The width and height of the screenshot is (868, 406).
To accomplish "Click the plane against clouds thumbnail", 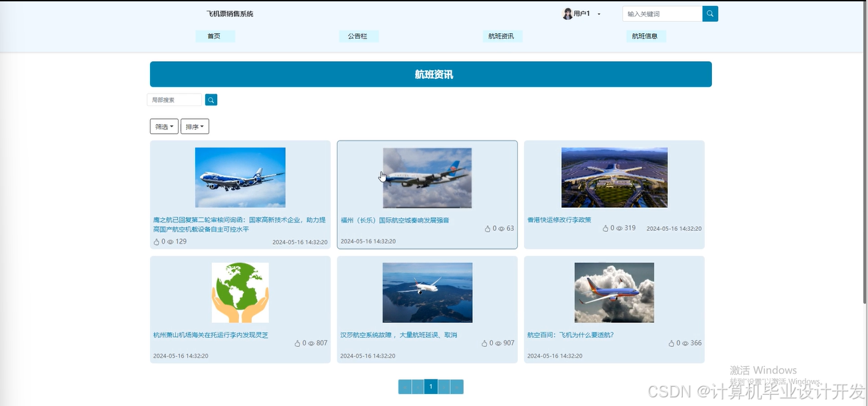I will 614,293.
